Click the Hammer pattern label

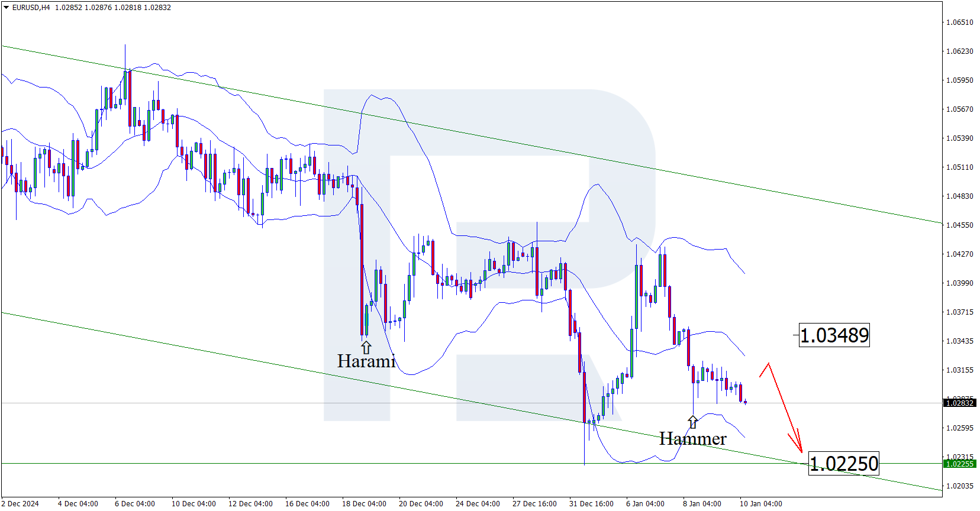pyautogui.click(x=692, y=438)
